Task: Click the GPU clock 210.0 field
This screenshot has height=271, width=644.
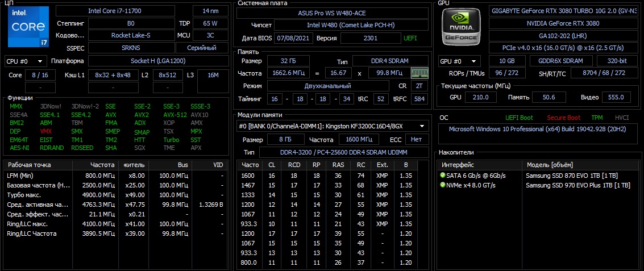Action: click(480, 97)
